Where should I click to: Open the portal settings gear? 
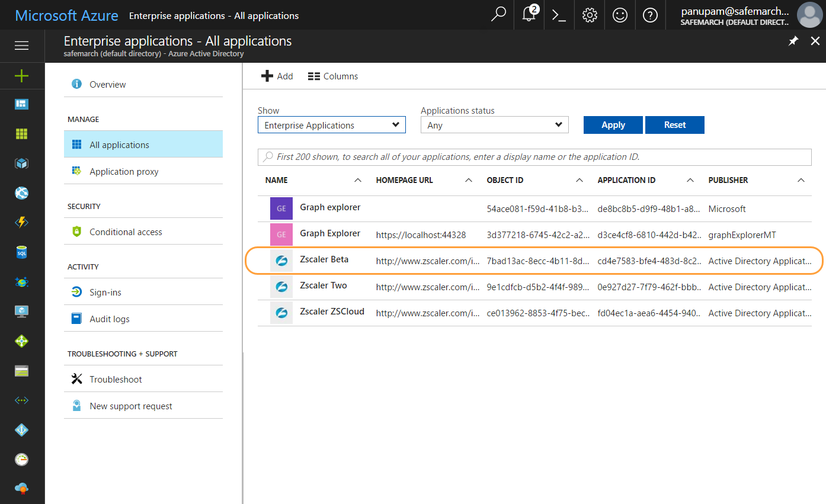[589, 14]
